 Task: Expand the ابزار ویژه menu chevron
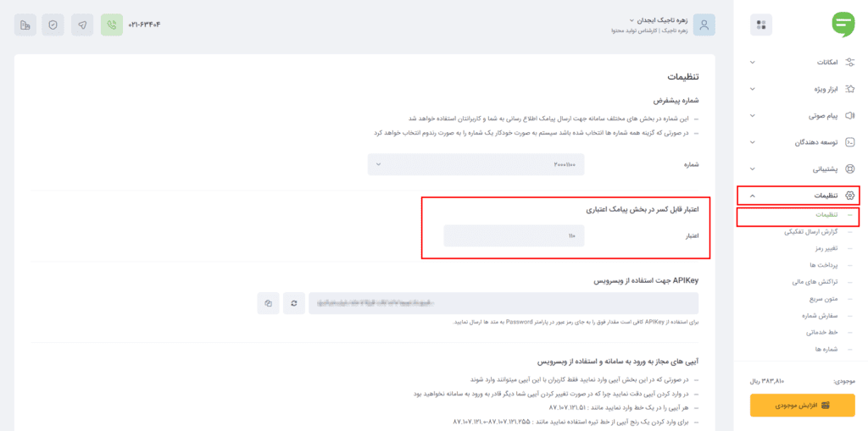click(x=752, y=89)
